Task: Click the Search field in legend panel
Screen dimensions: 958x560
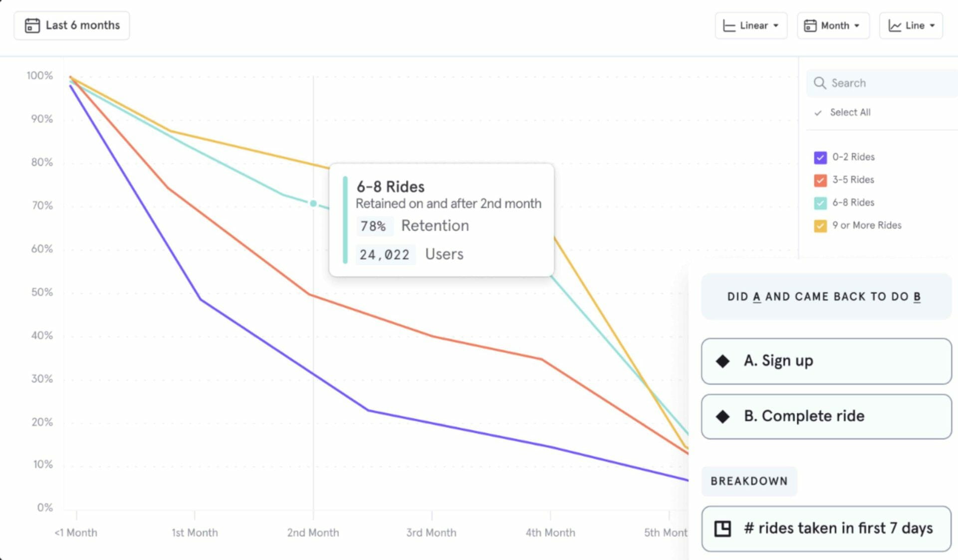Action: click(882, 83)
